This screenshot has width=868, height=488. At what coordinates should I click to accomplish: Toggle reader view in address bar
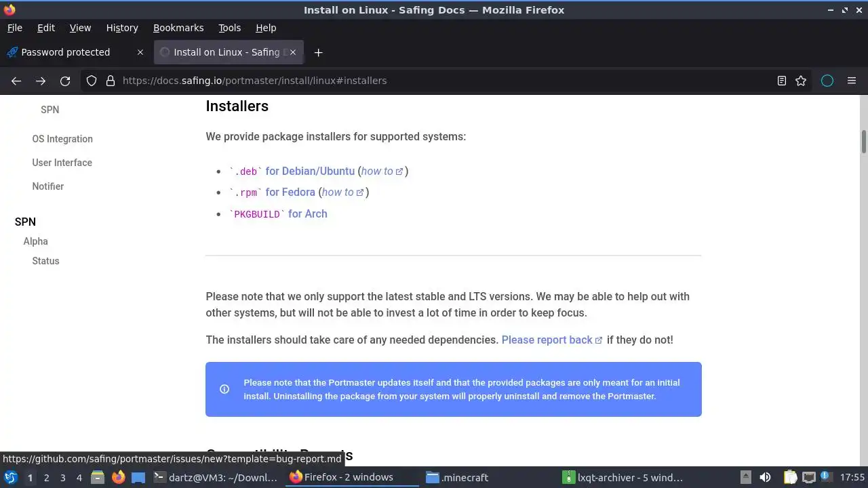(x=782, y=81)
